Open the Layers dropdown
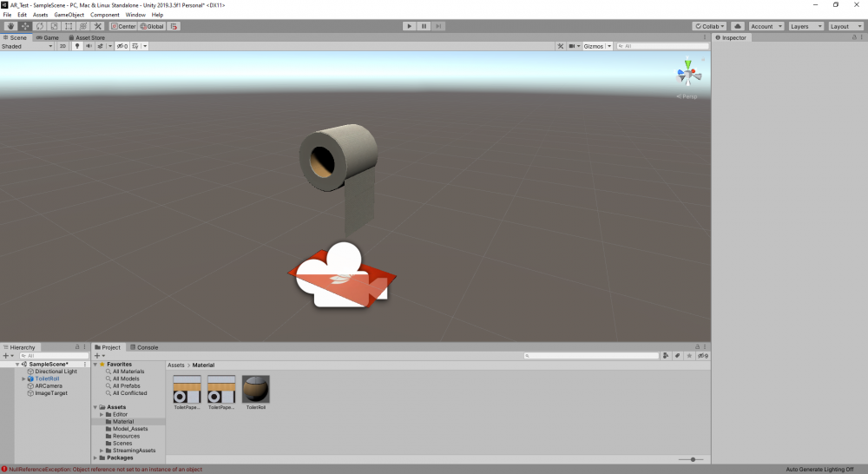This screenshot has width=868, height=474. [x=804, y=26]
